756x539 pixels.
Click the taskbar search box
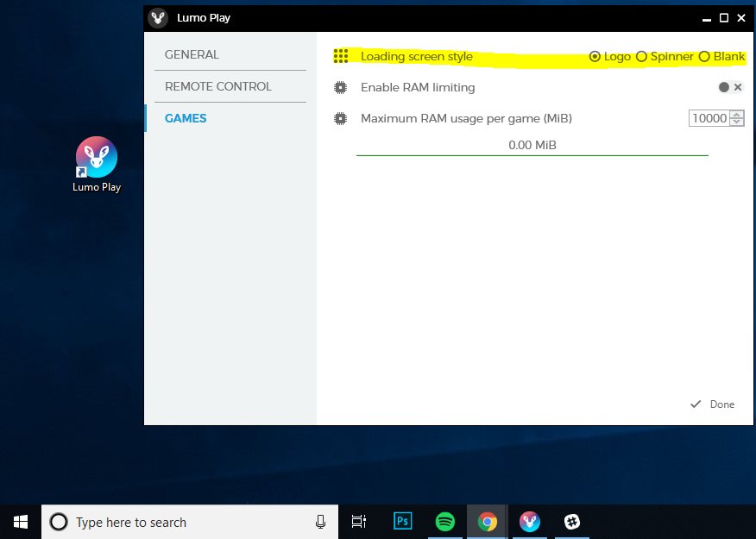click(x=190, y=522)
